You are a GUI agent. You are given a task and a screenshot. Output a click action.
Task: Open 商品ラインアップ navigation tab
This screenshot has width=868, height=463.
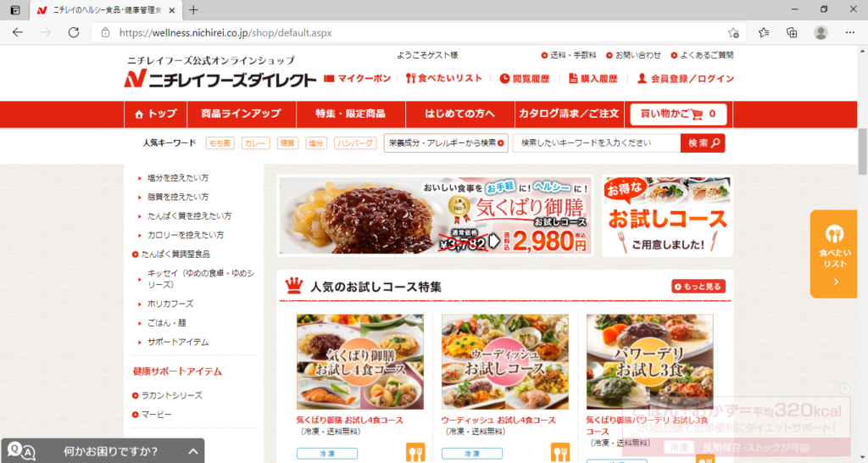click(x=242, y=114)
